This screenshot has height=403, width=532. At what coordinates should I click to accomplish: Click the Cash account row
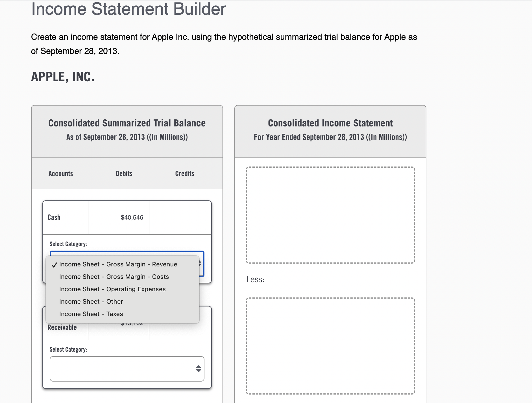point(54,217)
